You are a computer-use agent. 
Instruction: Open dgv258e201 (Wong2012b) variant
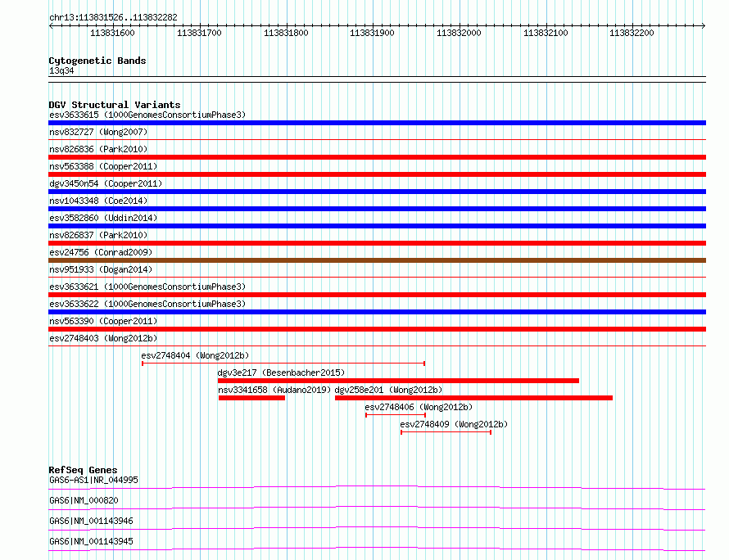(389, 390)
